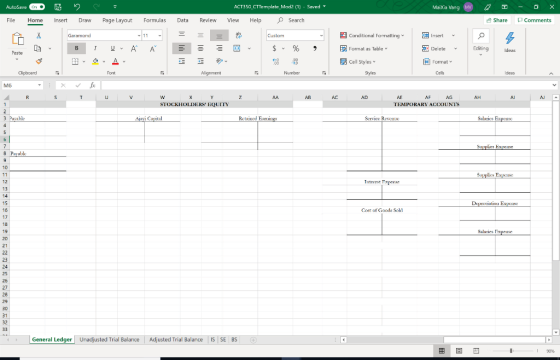Click the Cut scissors icon
The height and width of the screenshot is (360, 560).
39,35
